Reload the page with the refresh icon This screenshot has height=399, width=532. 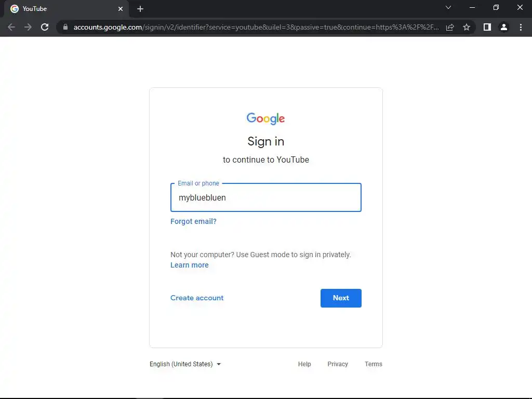click(45, 27)
